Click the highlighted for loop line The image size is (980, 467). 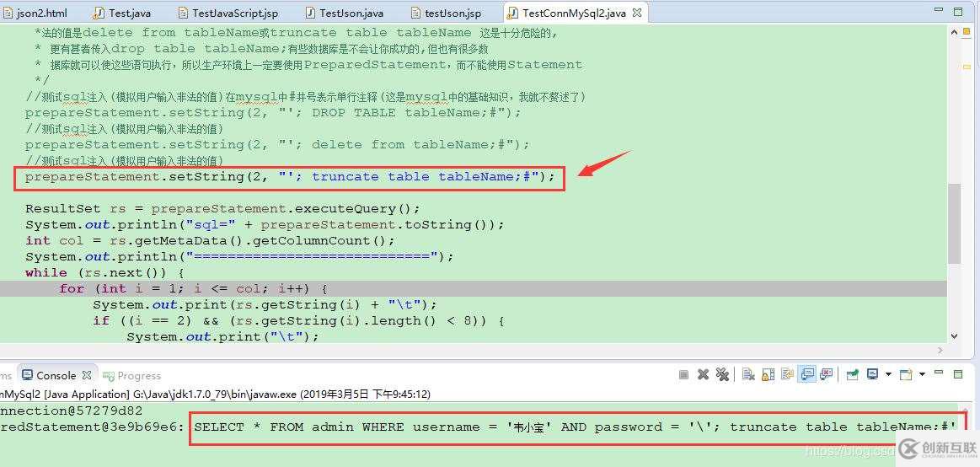coord(193,289)
